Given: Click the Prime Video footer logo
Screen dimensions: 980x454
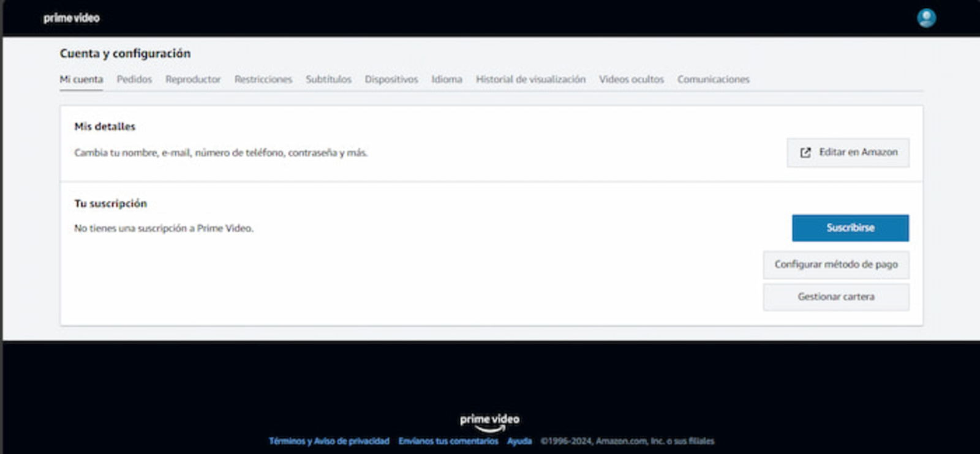Looking at the screenshot, I should tap(489, 422).
